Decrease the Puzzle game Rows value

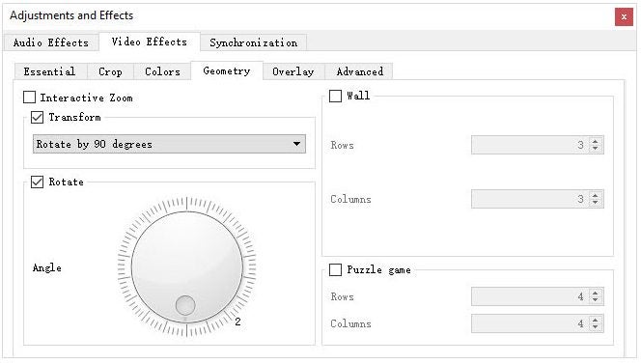(x=596, y=300)
